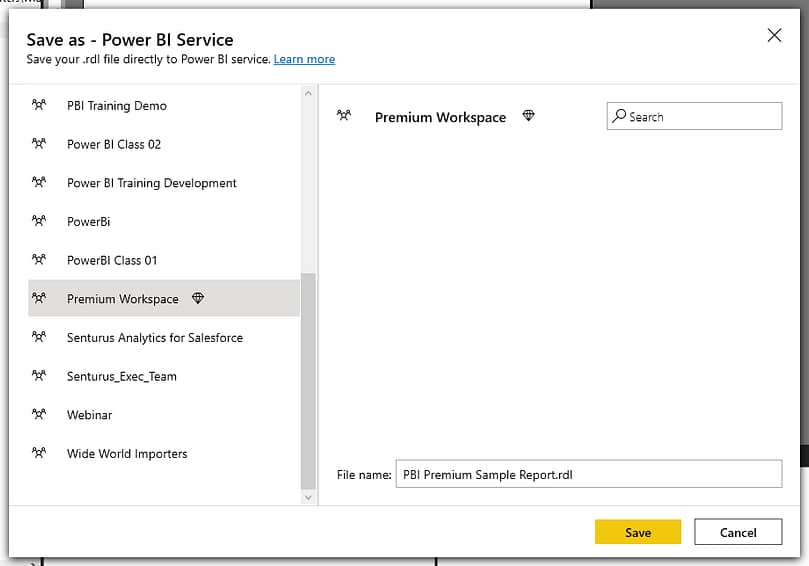The image size is (809, 566).
Task: Click people icon beside Premium Workspace heading
Action: [x=344, y=116]
